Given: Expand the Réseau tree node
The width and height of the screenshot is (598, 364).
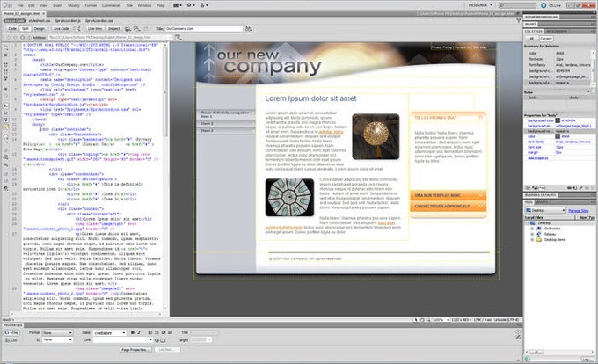Looking at the screenshot, I should (532, 234).
